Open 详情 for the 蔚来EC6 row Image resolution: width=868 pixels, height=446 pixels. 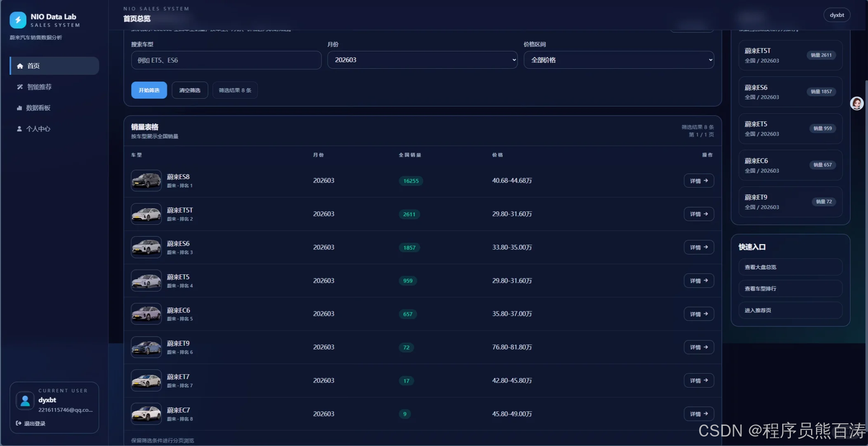(699, 314)
